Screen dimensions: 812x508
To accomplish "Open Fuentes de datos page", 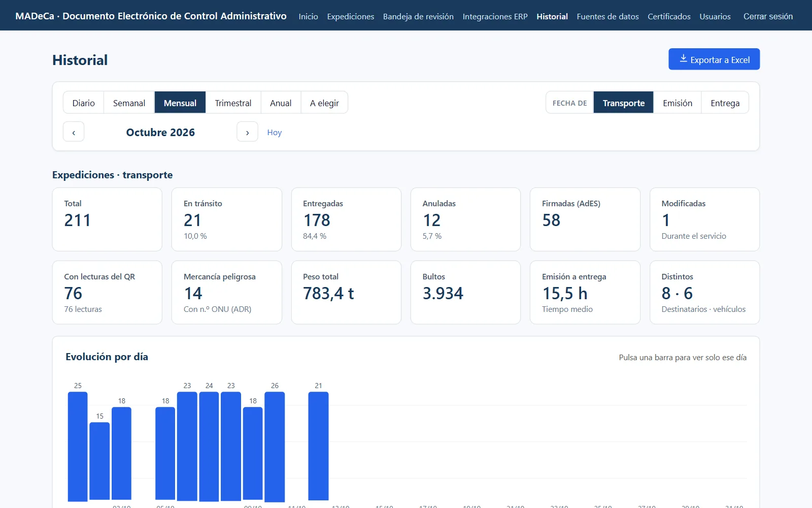I will pos(607,16).
